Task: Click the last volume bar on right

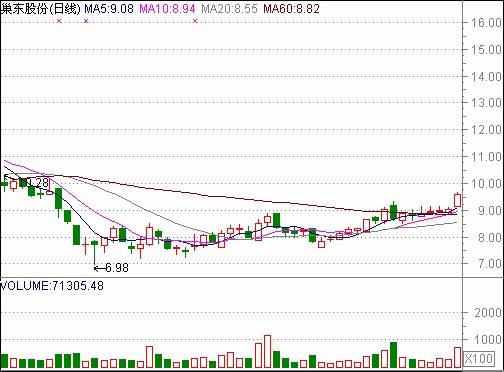Action: click(x=458, y=357)
